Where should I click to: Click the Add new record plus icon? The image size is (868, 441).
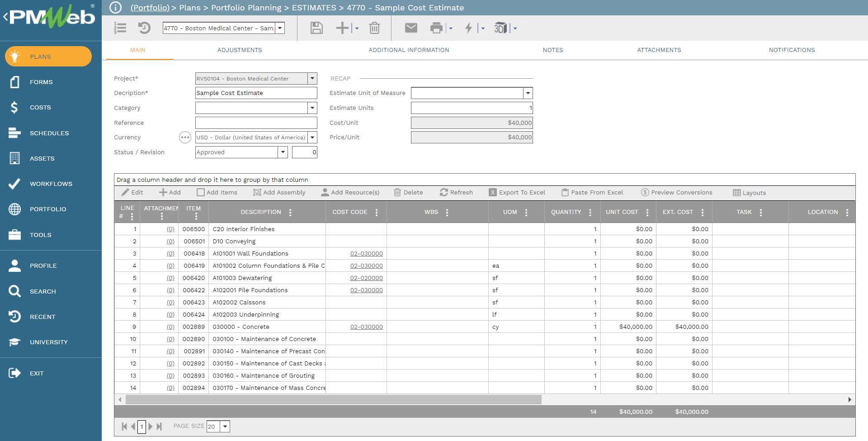(x=341, y=28)
